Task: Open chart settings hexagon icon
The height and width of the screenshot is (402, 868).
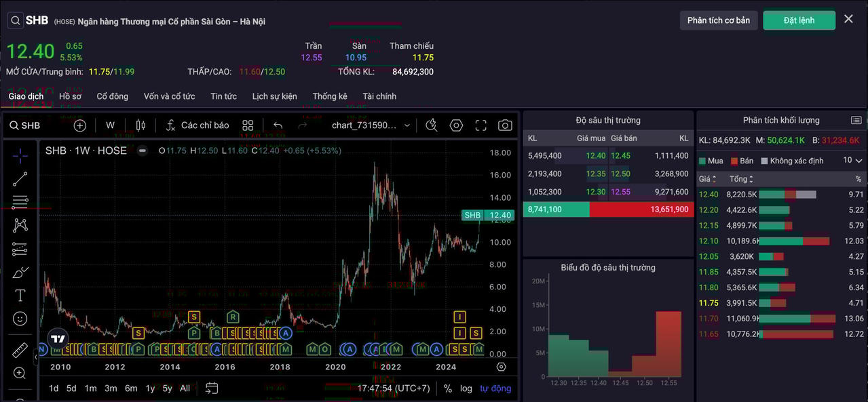Action: pos(456,125)
